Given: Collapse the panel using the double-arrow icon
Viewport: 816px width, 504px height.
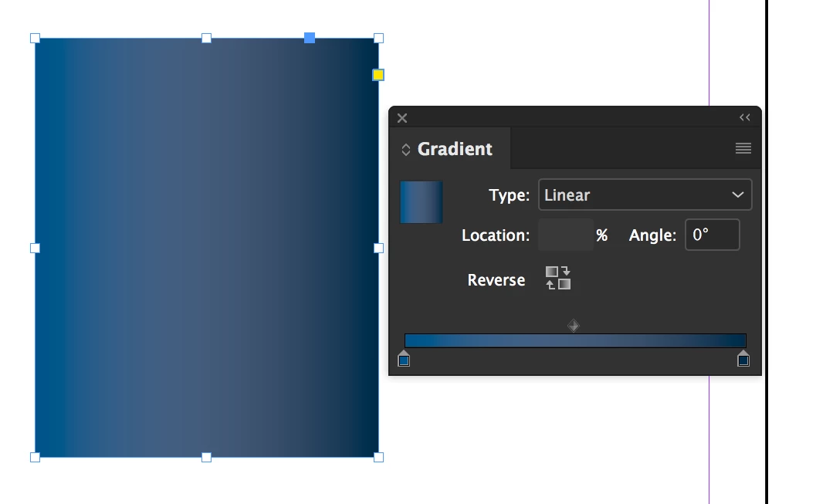Looking at the screenshot, I should 745,117.
